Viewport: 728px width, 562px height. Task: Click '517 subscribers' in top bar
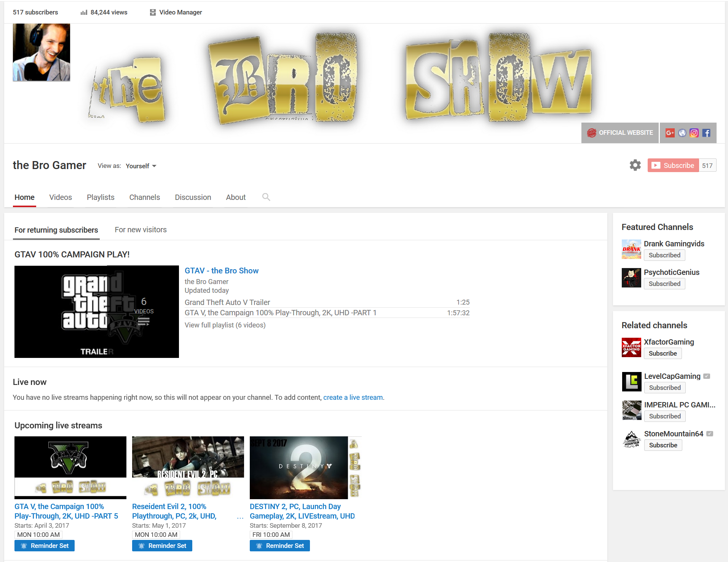coord(35,12)
